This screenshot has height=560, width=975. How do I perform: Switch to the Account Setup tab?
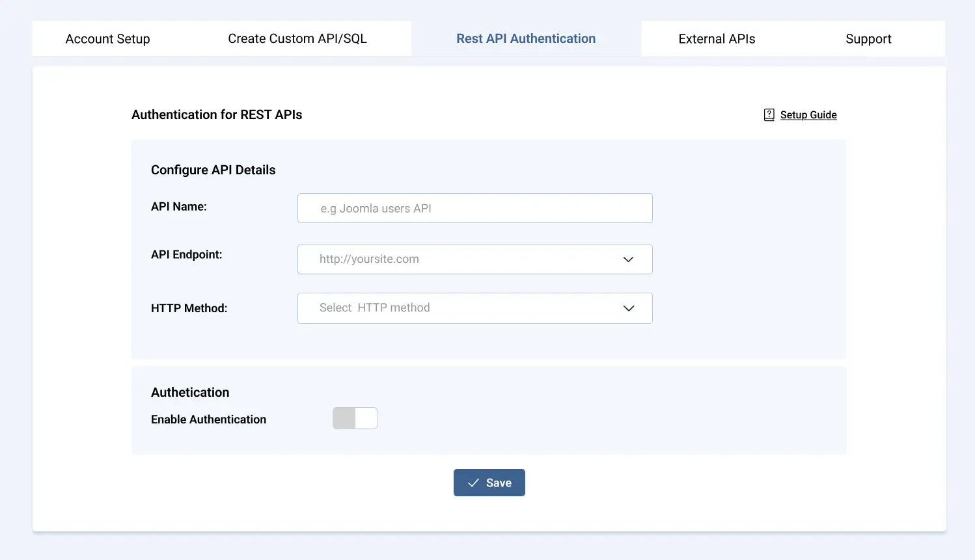(x=108, y=39)
